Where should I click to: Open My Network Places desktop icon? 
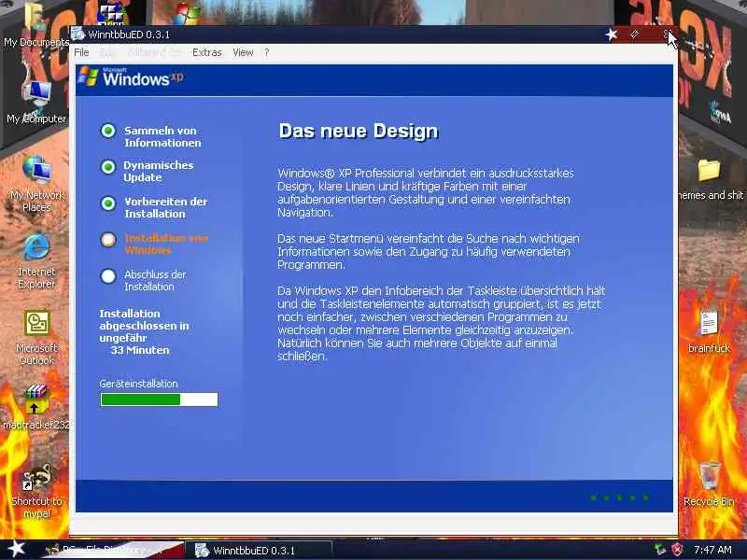click(36, 183)
